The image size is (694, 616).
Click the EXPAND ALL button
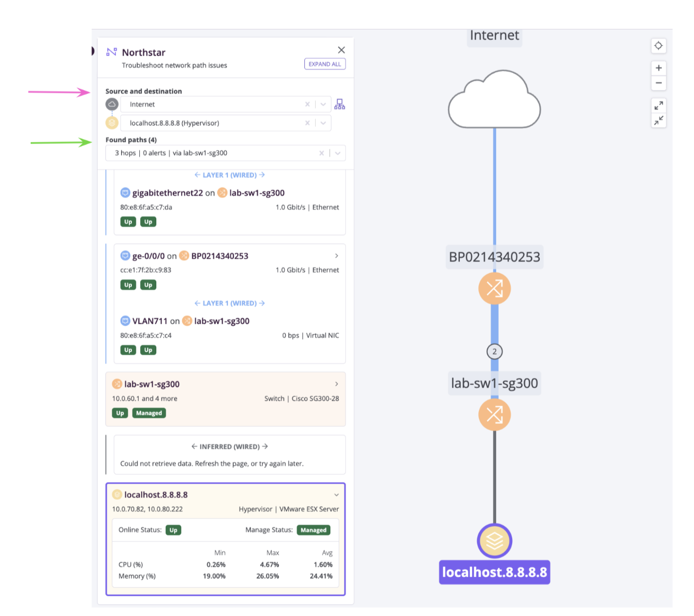[x=325, y=63]
